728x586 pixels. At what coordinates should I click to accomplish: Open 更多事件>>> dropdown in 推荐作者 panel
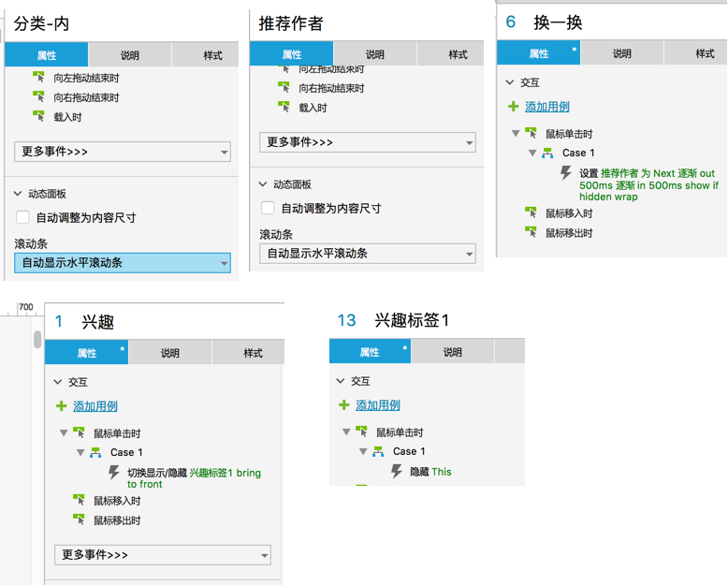coord(368,142)
